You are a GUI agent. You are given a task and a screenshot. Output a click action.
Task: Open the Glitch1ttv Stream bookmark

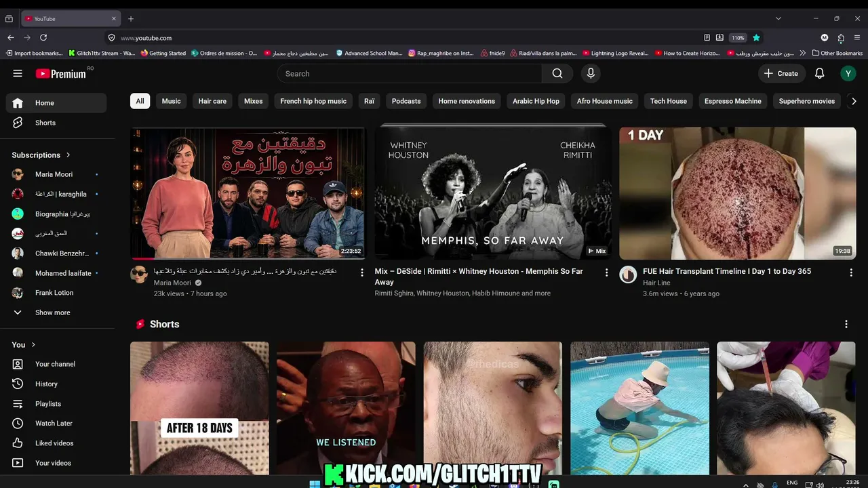point(102,53)
